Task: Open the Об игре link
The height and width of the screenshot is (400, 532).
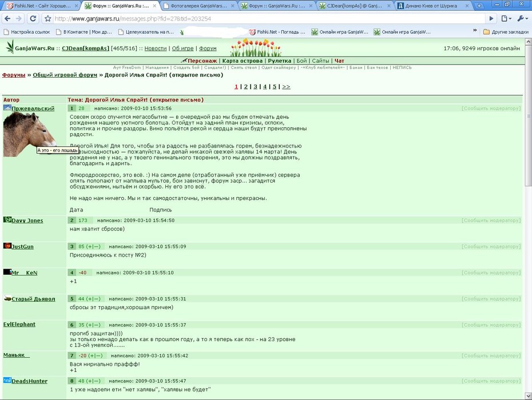Action: [182, 49]
